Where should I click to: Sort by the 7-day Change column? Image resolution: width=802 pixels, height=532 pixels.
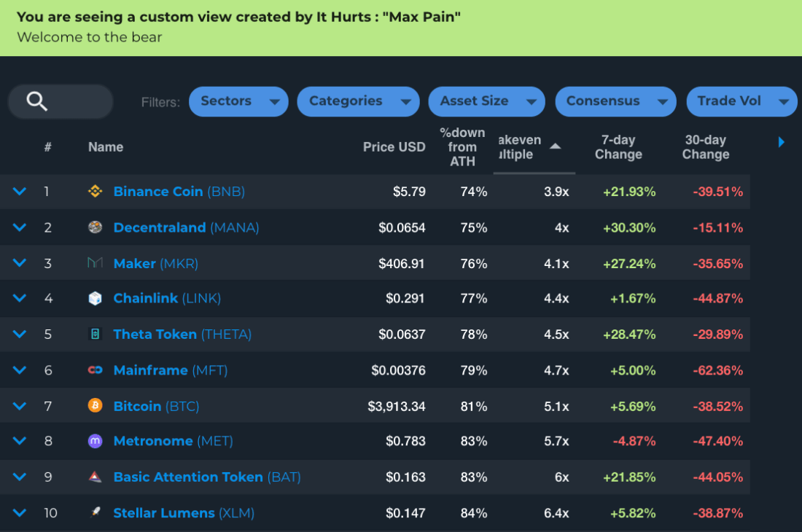pos(618,147)
